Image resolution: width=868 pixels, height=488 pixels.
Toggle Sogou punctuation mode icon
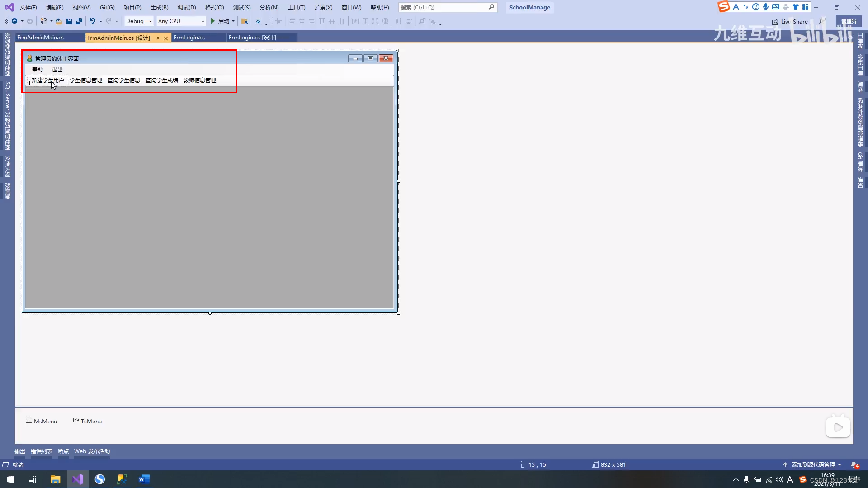pos(745,7)
